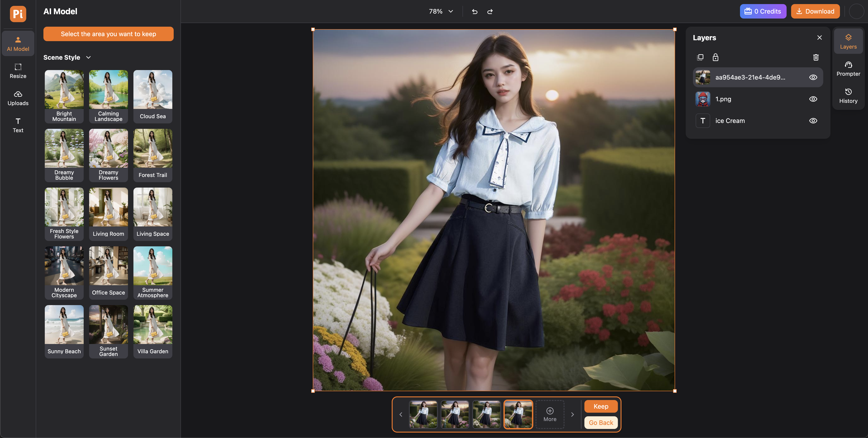Hide the aa954ae3 layer

[813, 78]
